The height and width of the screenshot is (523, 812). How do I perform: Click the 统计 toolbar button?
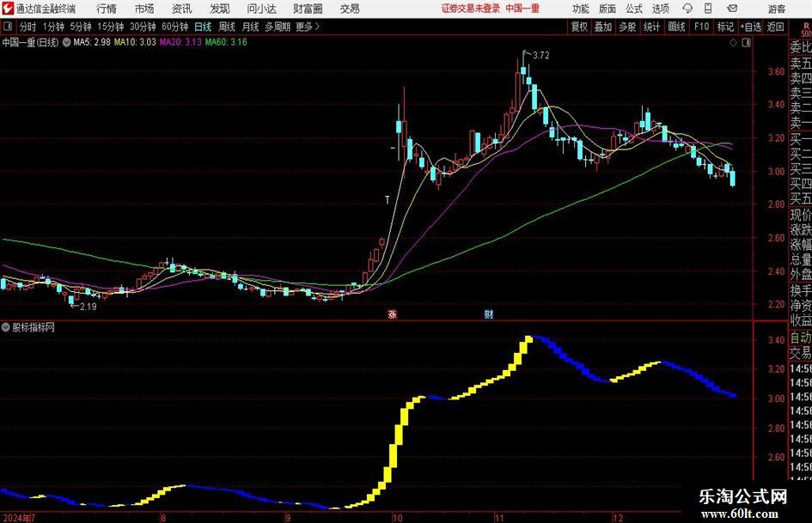point(651,27)
